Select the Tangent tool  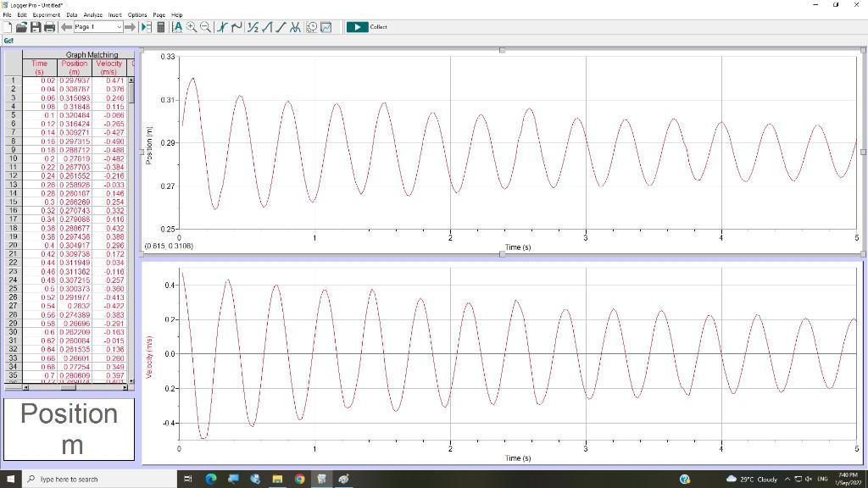coord(236,27)
